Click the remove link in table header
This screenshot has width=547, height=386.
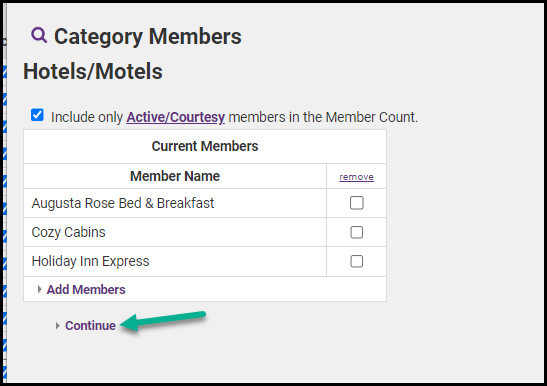click(356, 177)
